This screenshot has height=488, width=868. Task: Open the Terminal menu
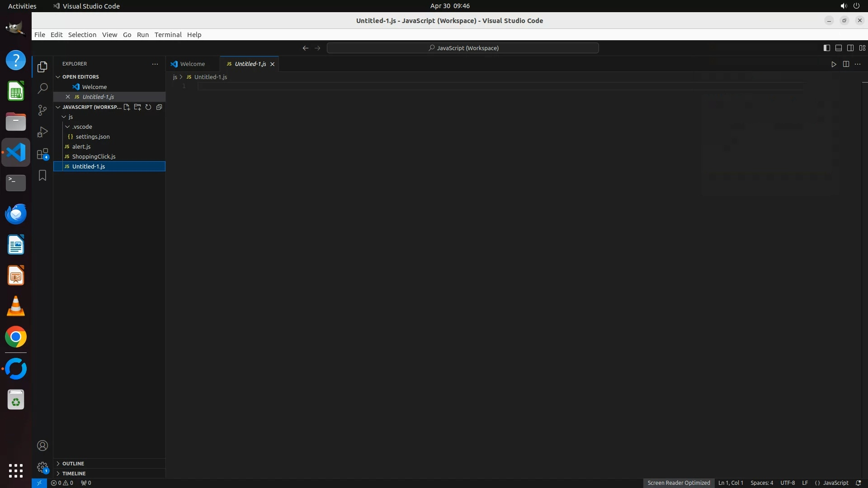168,35
